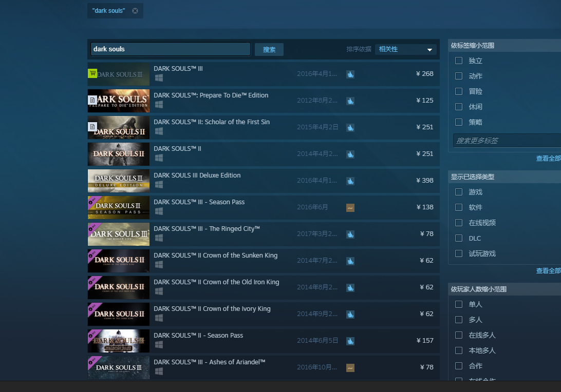Check the 合作 checkbox
Viewport: 561px width, 392px height.
point(459,365)
